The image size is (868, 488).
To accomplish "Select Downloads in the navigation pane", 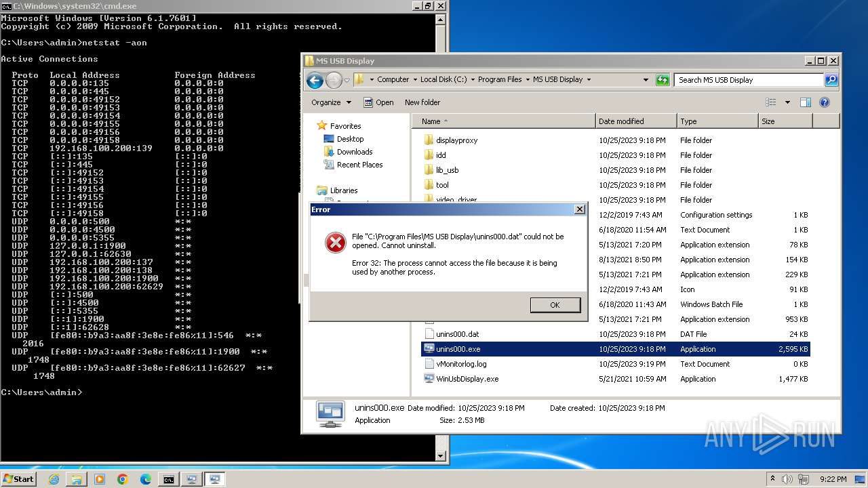I will pyautogui.click(x=355, y=152).
